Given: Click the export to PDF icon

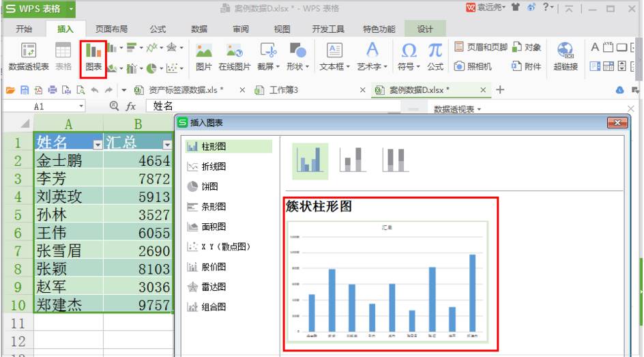Looking at the screenshot, I should (38, 90).
